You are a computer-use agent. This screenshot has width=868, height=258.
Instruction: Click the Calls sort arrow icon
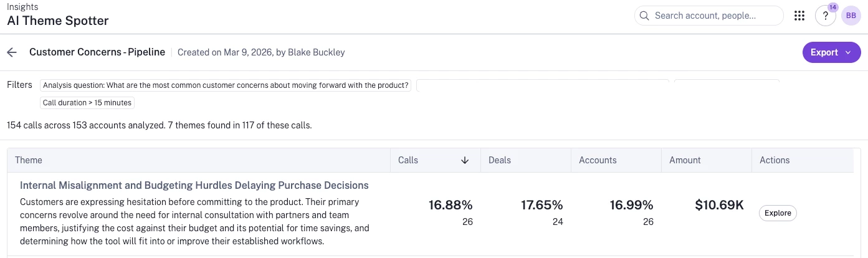(x=464, y=160)
